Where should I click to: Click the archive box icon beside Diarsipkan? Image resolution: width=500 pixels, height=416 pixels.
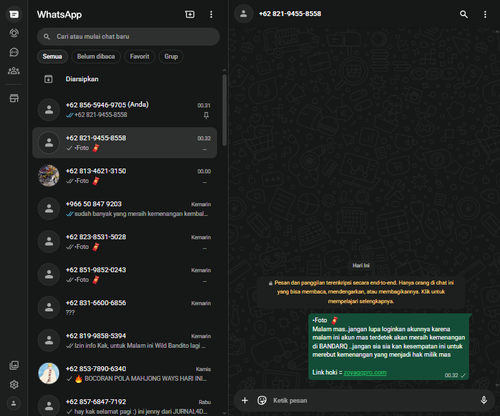click(x=48, y=79)
